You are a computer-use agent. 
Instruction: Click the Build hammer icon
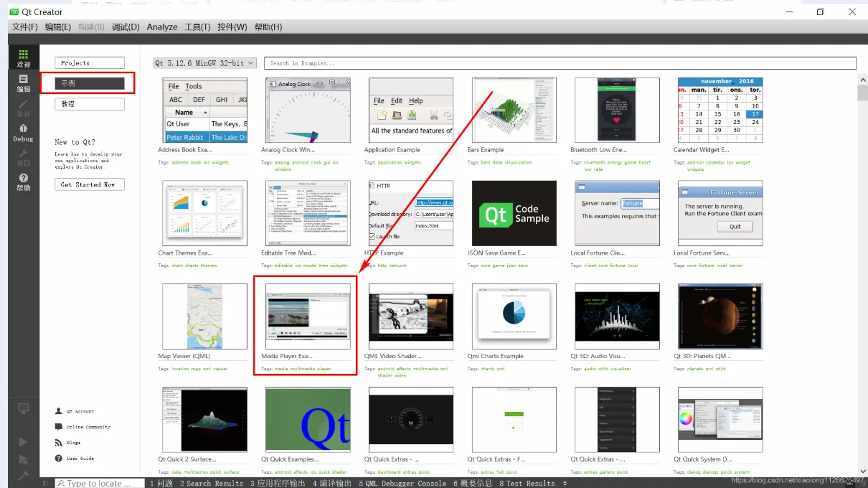click(x=24, y=474)
